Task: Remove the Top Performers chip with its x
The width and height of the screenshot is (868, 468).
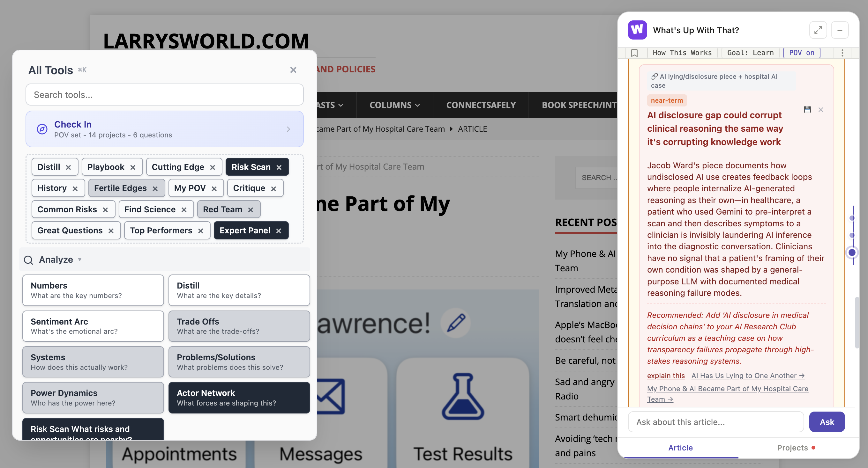Action: coord(200,231)
